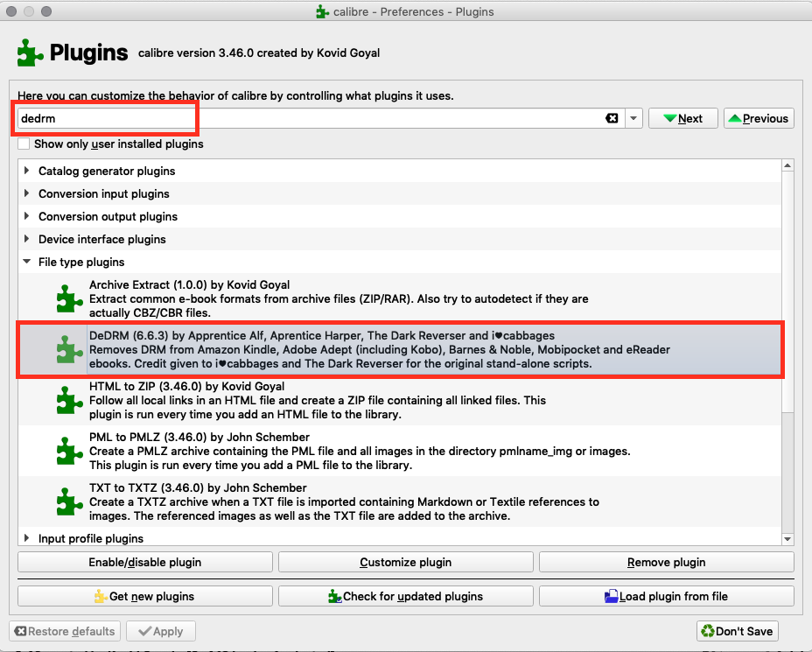Click the large Plugins header puzzle icon

coord(31,53)
